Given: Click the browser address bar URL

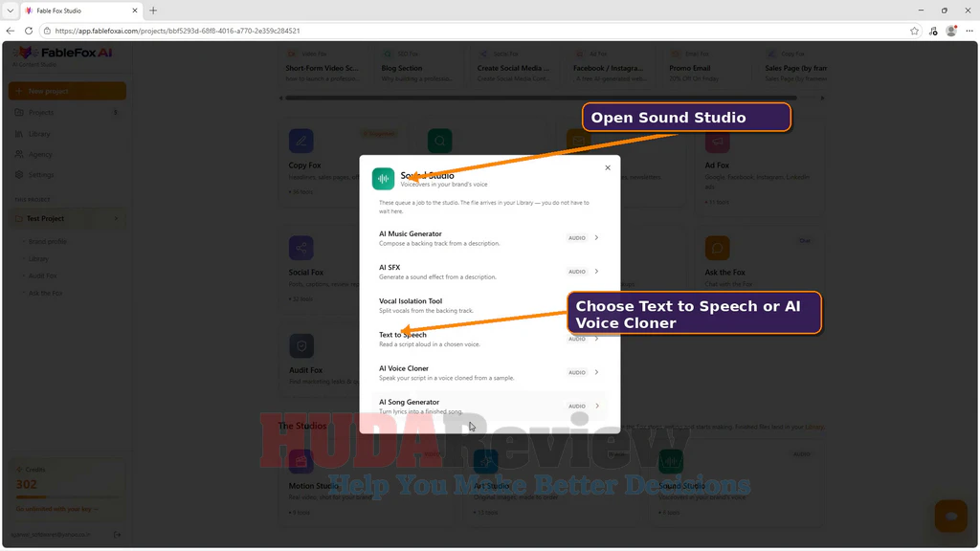Looking at the screenshot, I should [177, 31].
